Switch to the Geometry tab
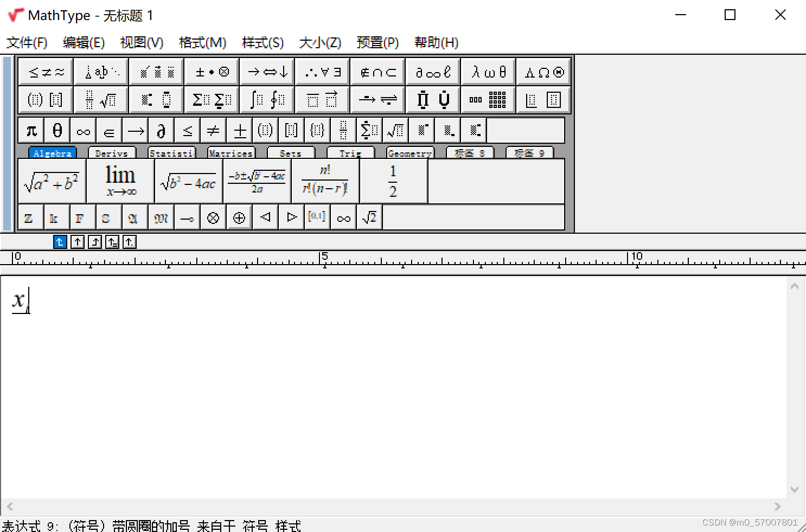 (410, 153)
